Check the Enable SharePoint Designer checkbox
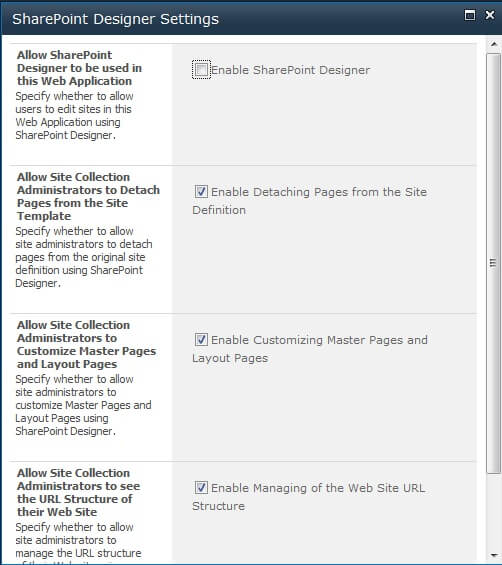Viewport: 502px width, 565px height. pos(201,69)
